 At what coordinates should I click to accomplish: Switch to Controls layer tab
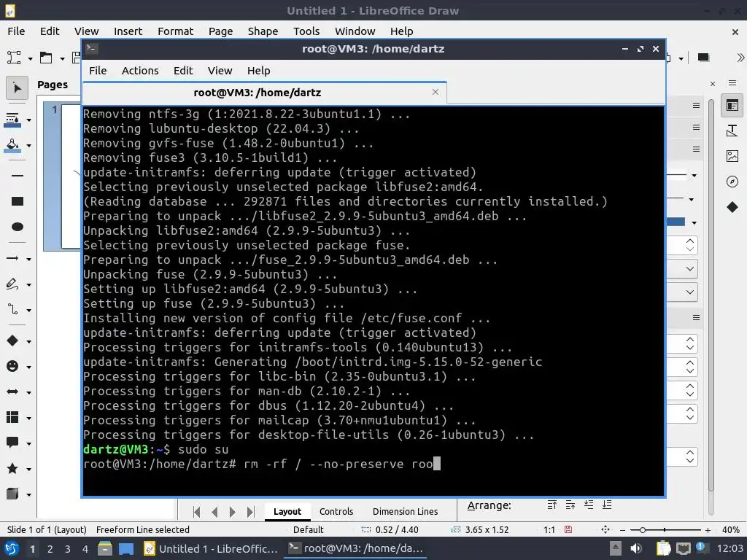pyautogui.click(x=336, y=511)
